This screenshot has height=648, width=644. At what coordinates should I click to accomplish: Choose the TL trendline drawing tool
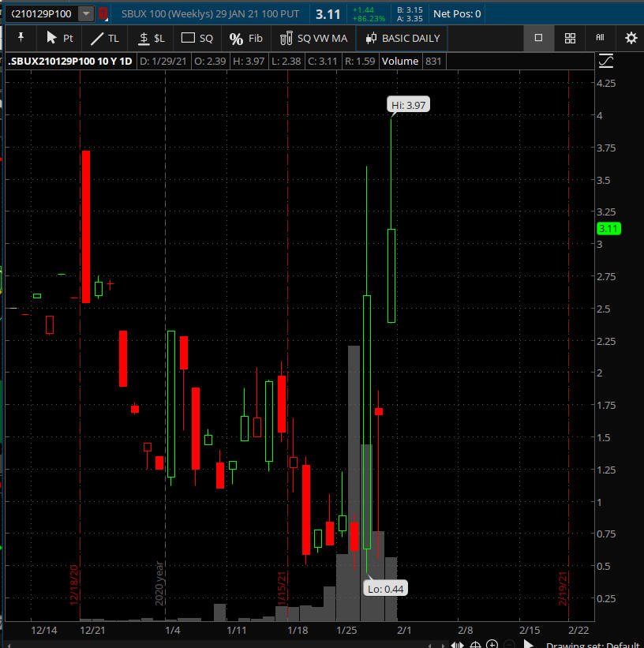pyautogui.click(x=105, y=39)
